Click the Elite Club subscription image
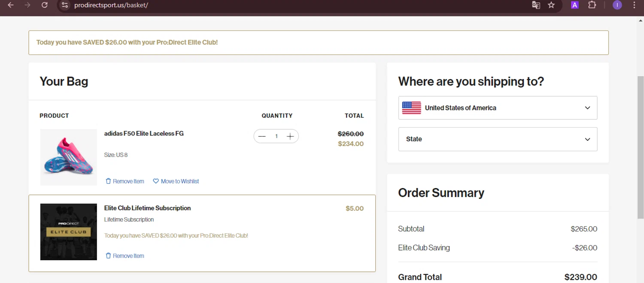This screenshot has width=644, height=283. pos(69,232)
